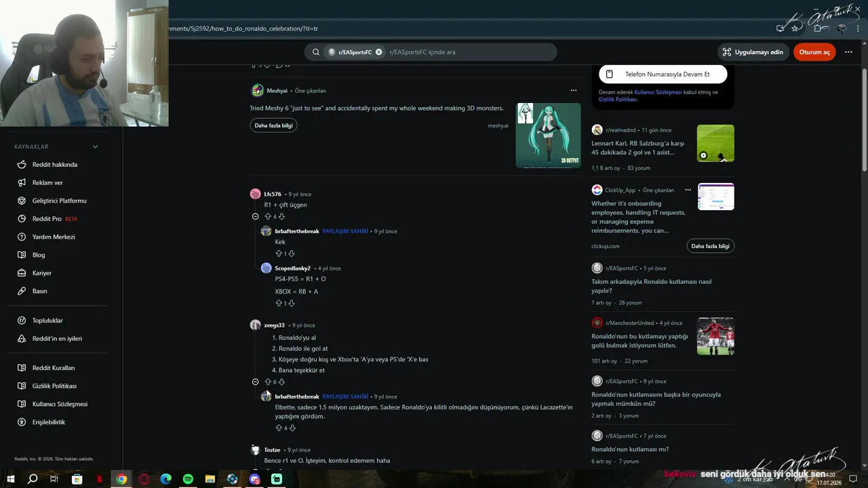Click the Kariyer wrench icon
The width and height of the screenshot is (868, 488).
click(21, 273)
